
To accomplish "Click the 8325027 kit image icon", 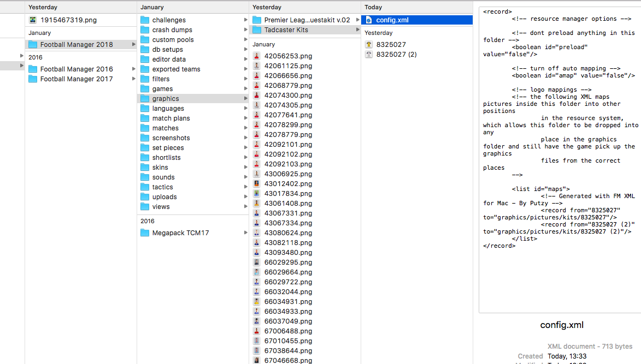I will tap(369, 44).
